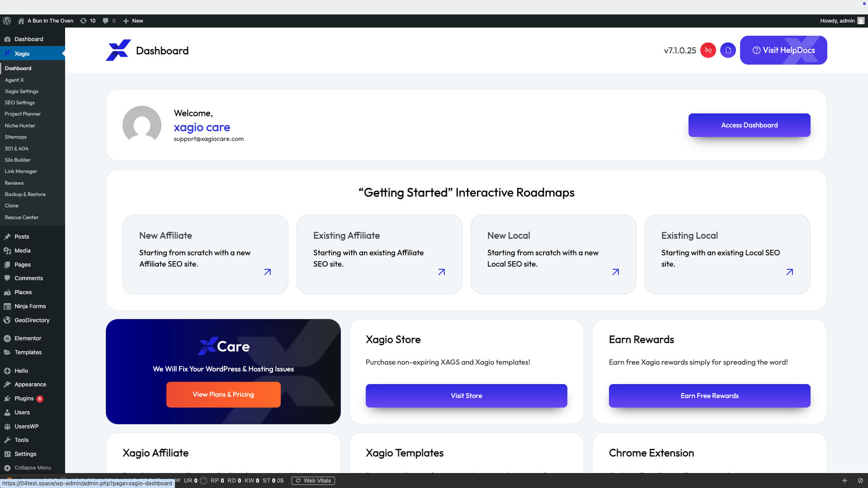The height and width of the screenshot is (488, 868).
Task: Click the Elementor icon in sidebar
Action: (x=7, y=338)
